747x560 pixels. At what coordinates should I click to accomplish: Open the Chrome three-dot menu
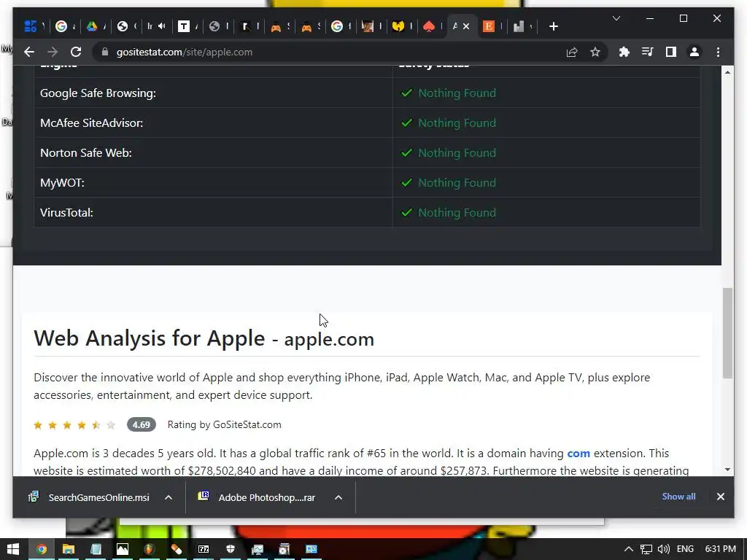click(x=718, y=52)
